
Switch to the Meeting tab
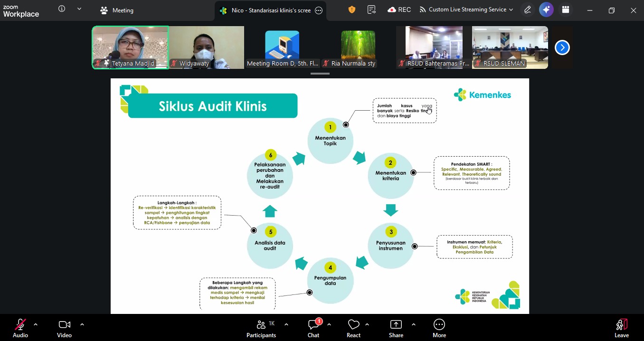(117, 10)
